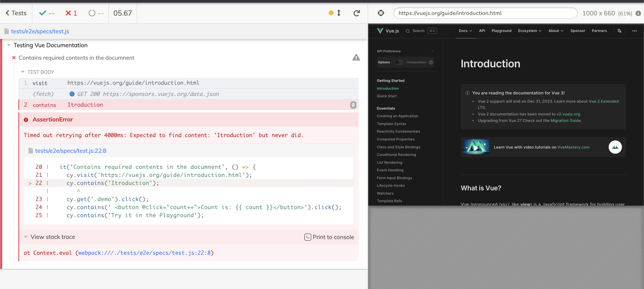Select the Introduction sidebar item
Screen dimensions: 644x289
click(387, 88)
